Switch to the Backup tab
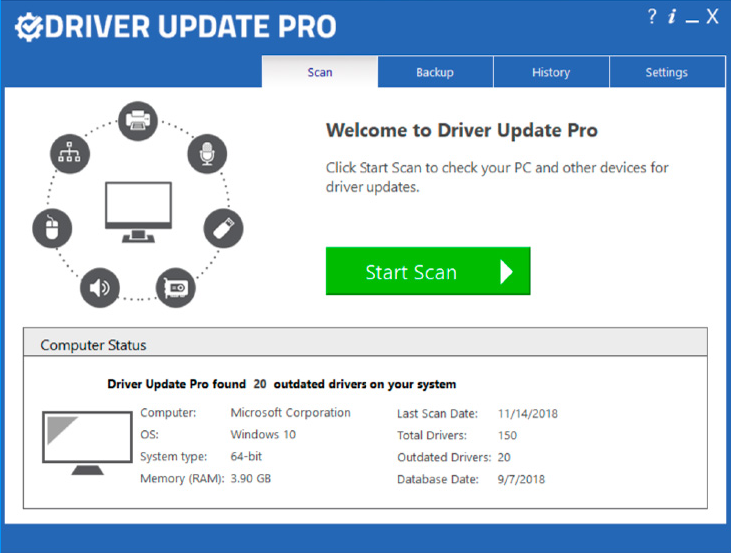The height and width of the screenshot is (553, 731). pos(435,72)
